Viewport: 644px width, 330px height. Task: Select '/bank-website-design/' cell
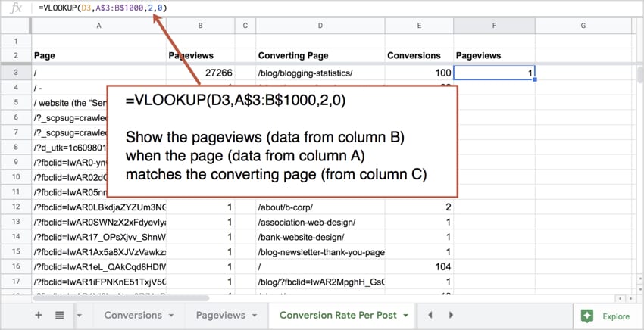pyautogui.click(x=320, y=237)
